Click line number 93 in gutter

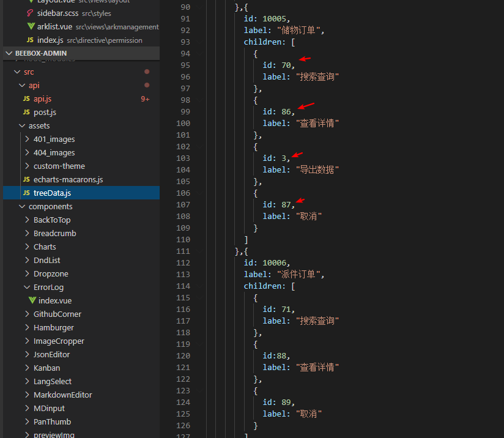[185, 42]
